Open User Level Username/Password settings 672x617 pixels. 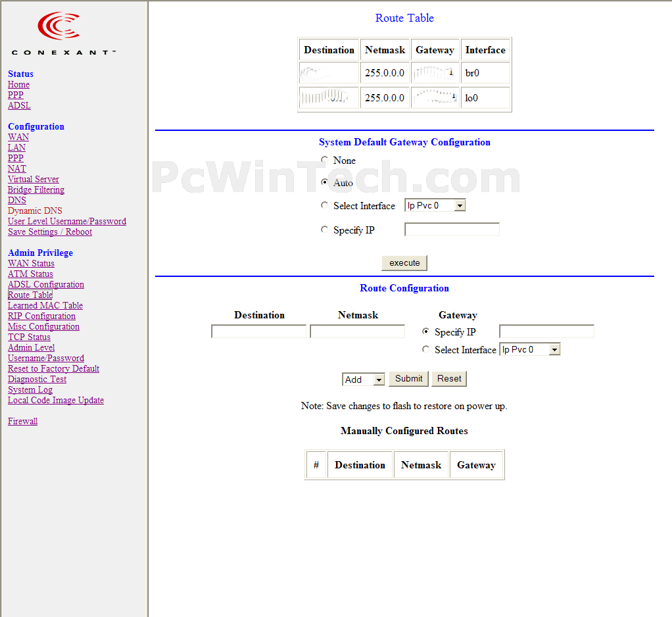click(x=67, y=221)
